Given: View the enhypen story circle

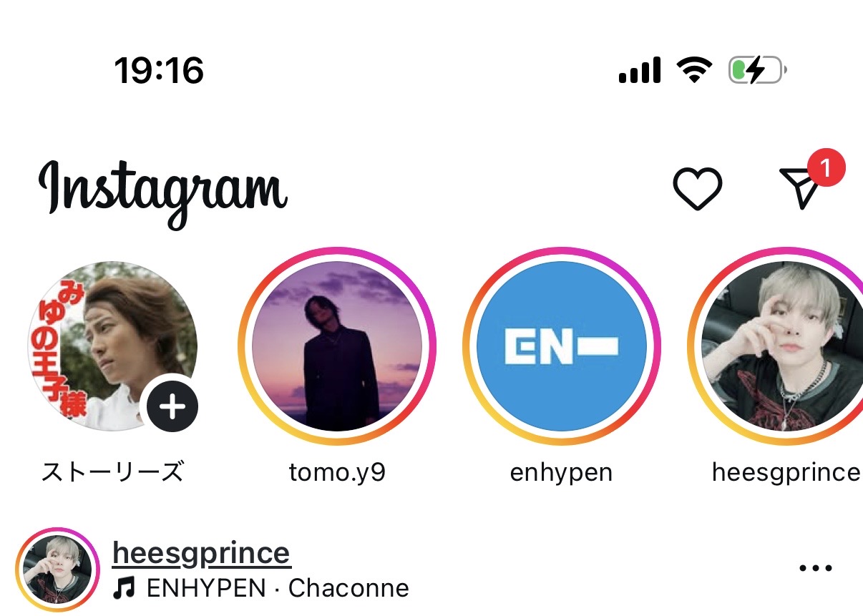Looking at the screenshot, I should point(561,347).
